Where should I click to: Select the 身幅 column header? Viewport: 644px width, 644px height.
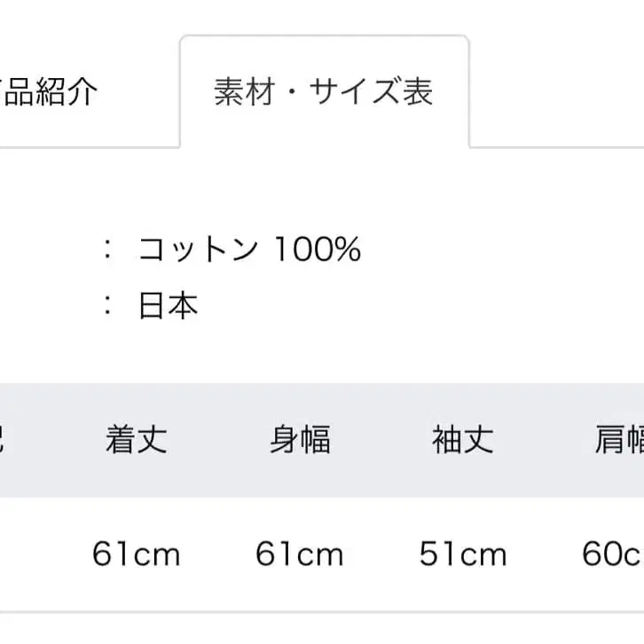(x=300, y=440)
